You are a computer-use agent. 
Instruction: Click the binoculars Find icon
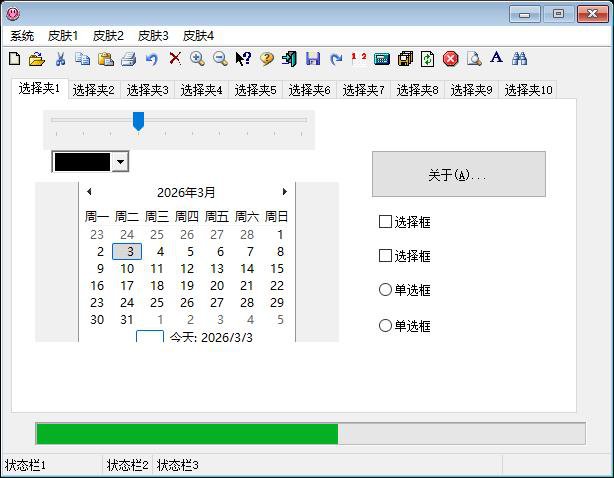[519, 59]
